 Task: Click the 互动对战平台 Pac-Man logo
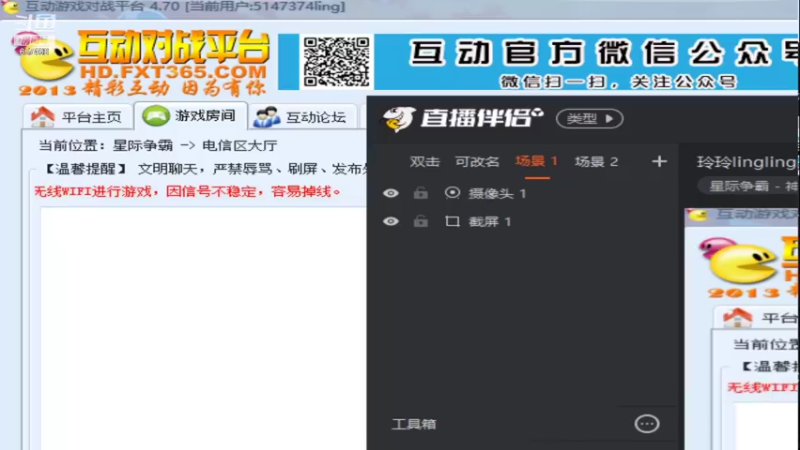click(42, 58)
